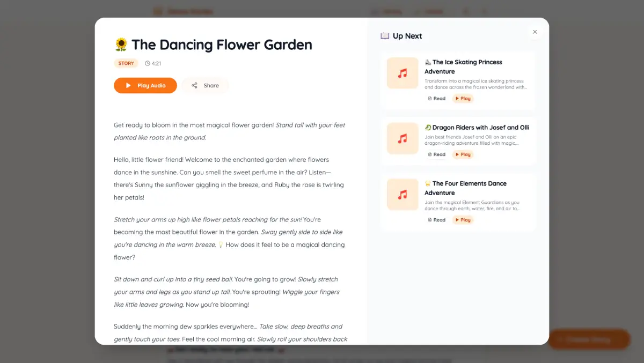
Task: Click the Play Audio button
Action: pyautogui.click(x=145, y=85)
